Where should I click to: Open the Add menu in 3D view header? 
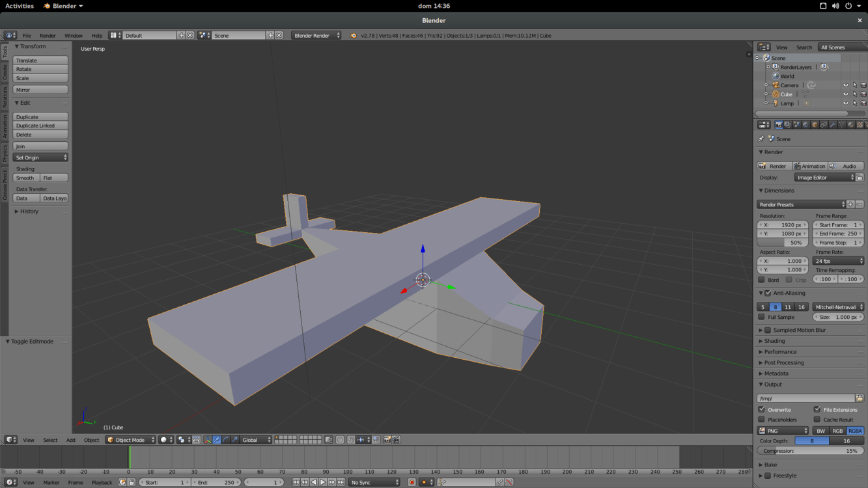tap(70, 441)
